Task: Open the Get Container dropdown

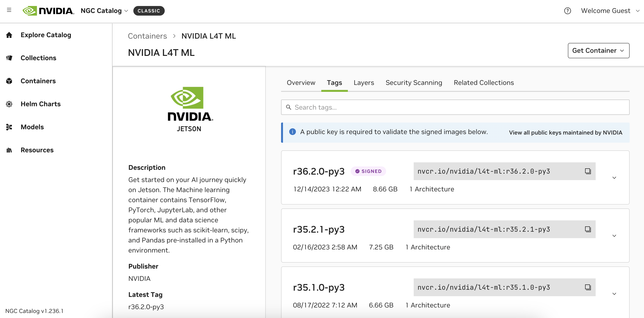Action: [x=598, y=51]
